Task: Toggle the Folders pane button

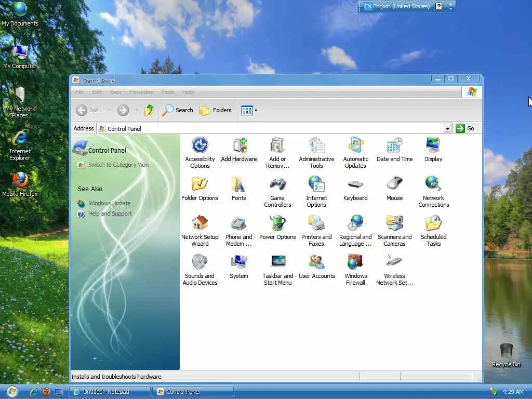Action: (x=216, y=110)
